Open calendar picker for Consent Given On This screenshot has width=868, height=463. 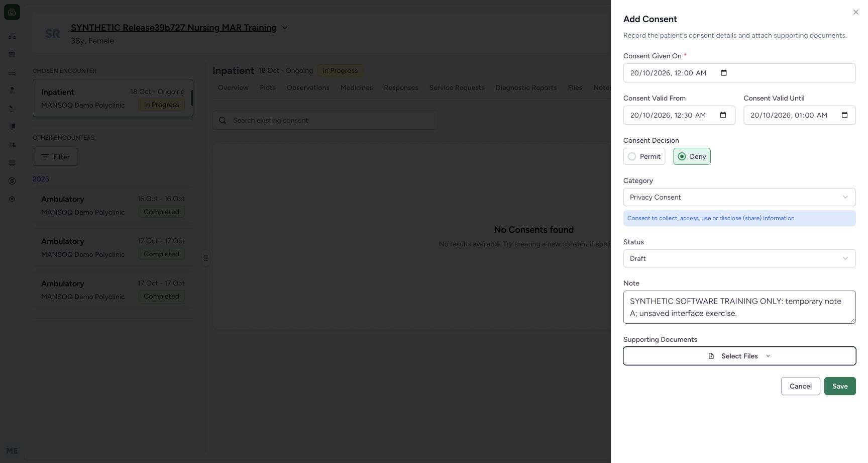tap(724, 73)
